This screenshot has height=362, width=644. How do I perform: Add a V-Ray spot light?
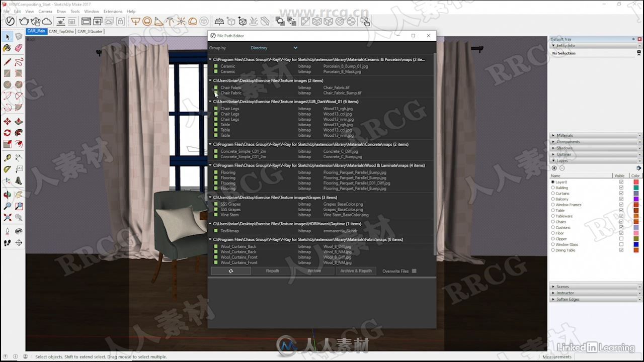point(158,21)
